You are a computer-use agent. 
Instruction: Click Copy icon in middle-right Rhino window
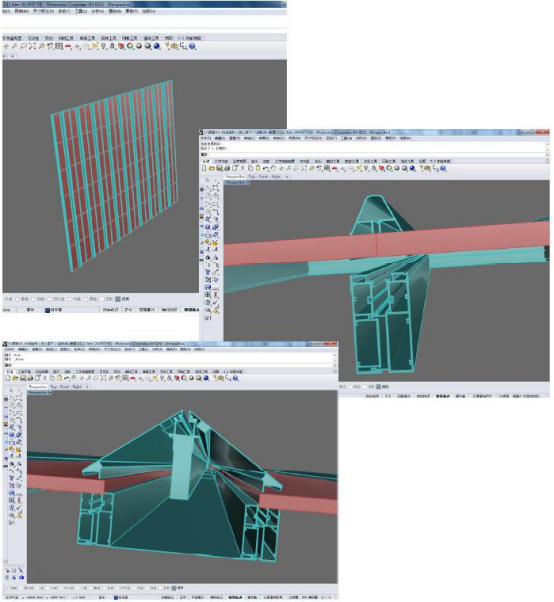250,168
